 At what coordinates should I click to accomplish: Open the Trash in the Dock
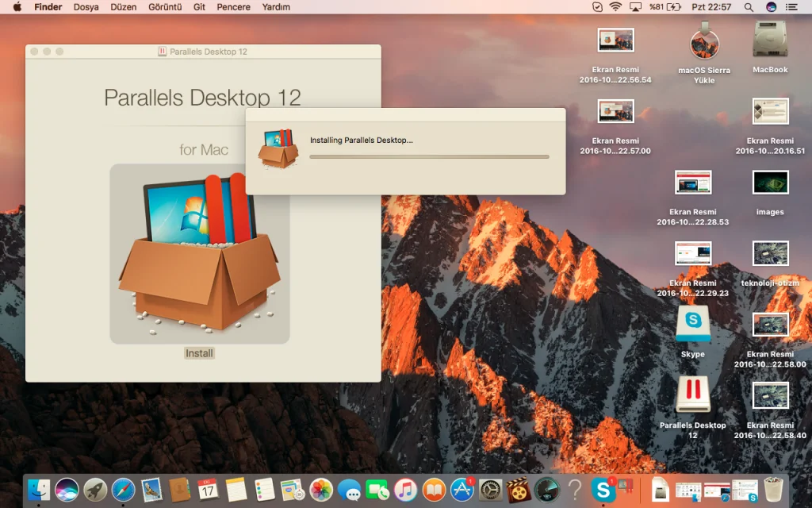click(774, 490)
